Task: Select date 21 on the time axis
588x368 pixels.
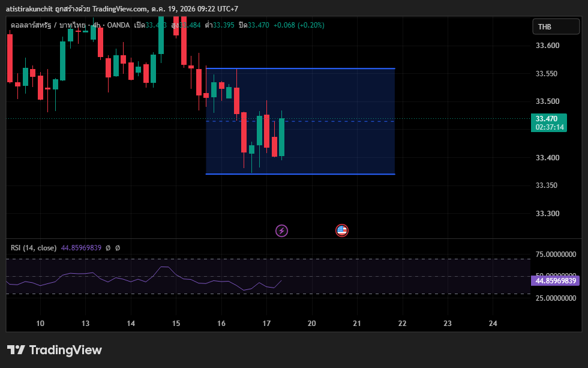Action: click(357, 324)
